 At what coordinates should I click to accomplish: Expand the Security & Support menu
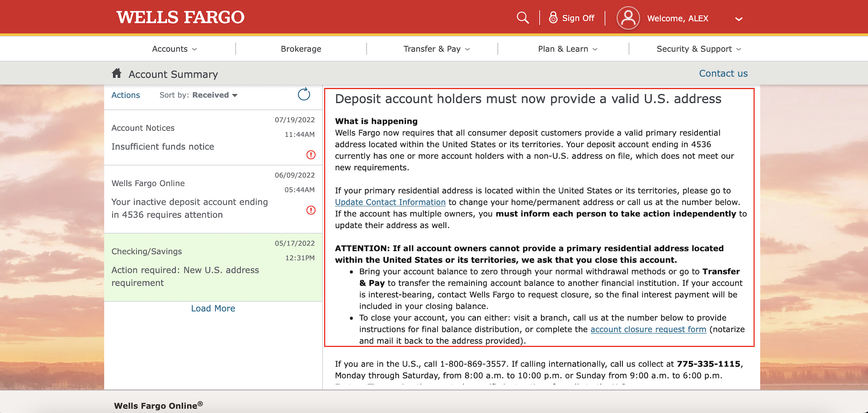pyautogui.click(x=699, y=49)
